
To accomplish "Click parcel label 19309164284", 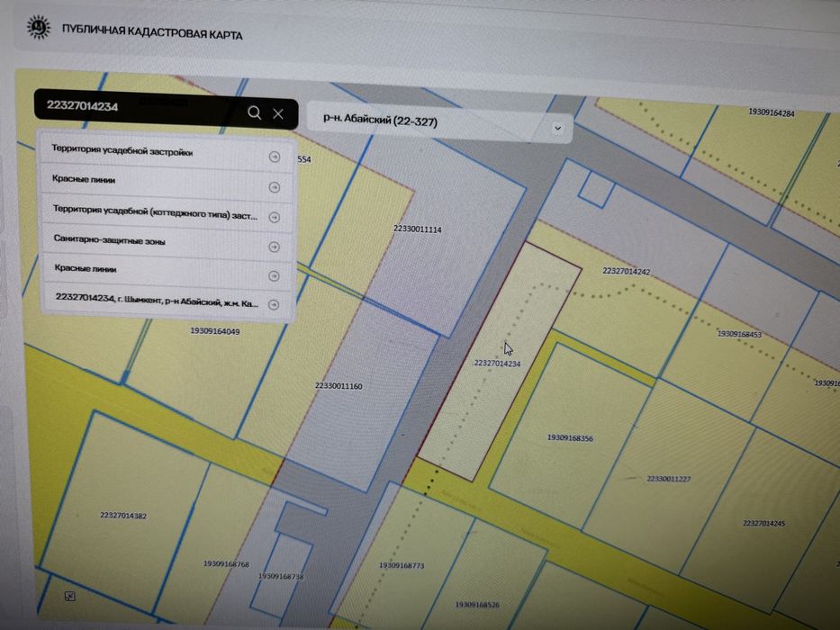I will click(x=772, y=112).
